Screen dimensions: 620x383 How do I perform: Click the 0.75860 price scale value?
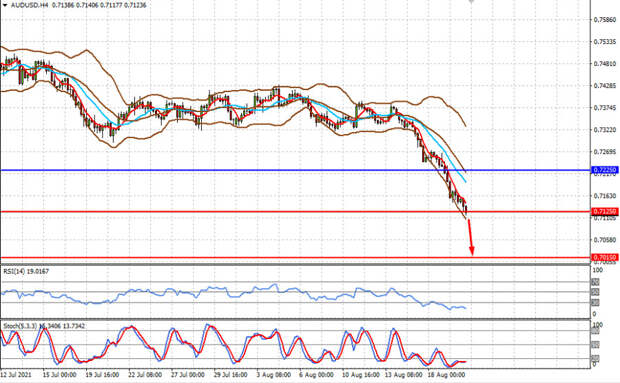tap(605, 19)
